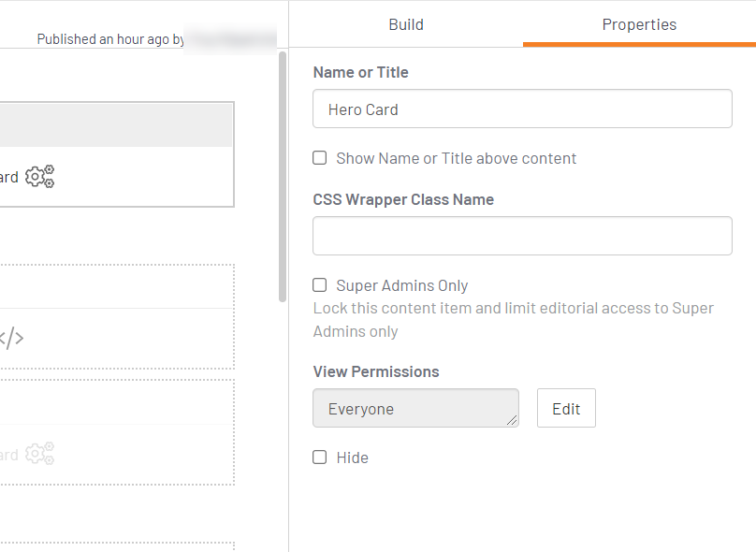
Task: Open settings gears of the selected card
Action: 39,177
